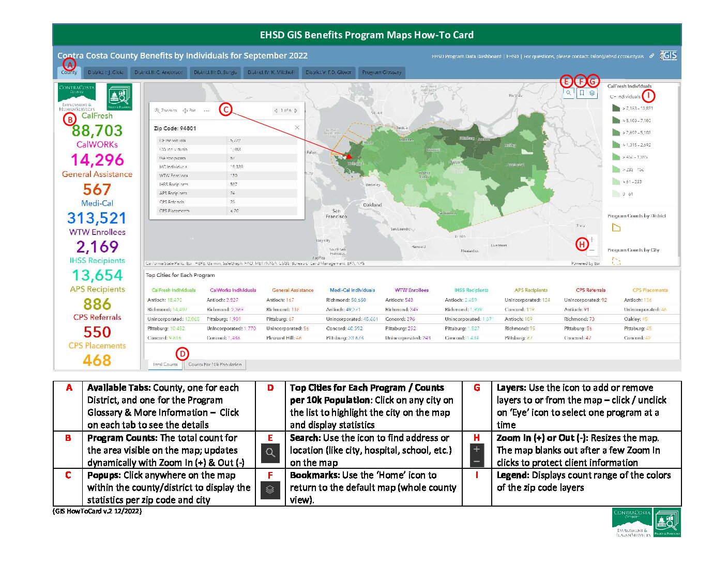Screen dimensions: 728x563
Task: Open the Program Glossary tab
Action: tap(382, 72)
